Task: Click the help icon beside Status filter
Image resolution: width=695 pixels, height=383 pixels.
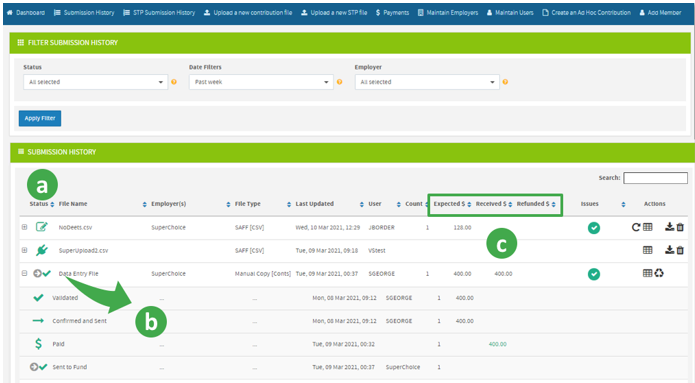Action: 174,82
